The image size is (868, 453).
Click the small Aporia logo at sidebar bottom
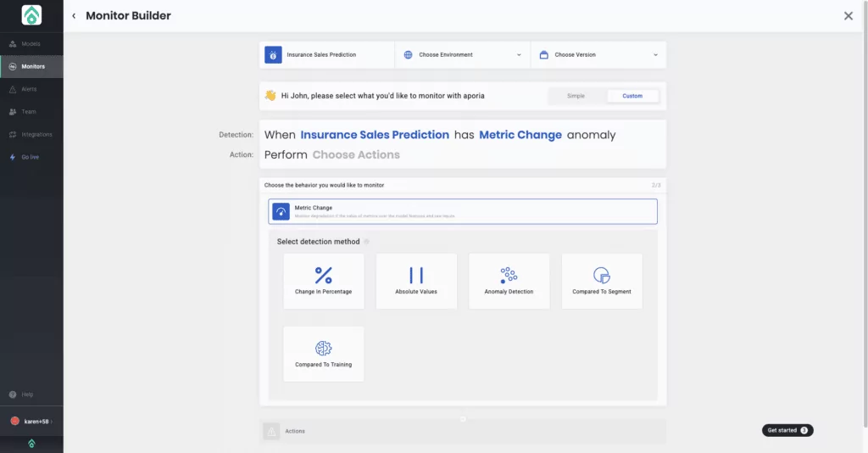point(31,444)
